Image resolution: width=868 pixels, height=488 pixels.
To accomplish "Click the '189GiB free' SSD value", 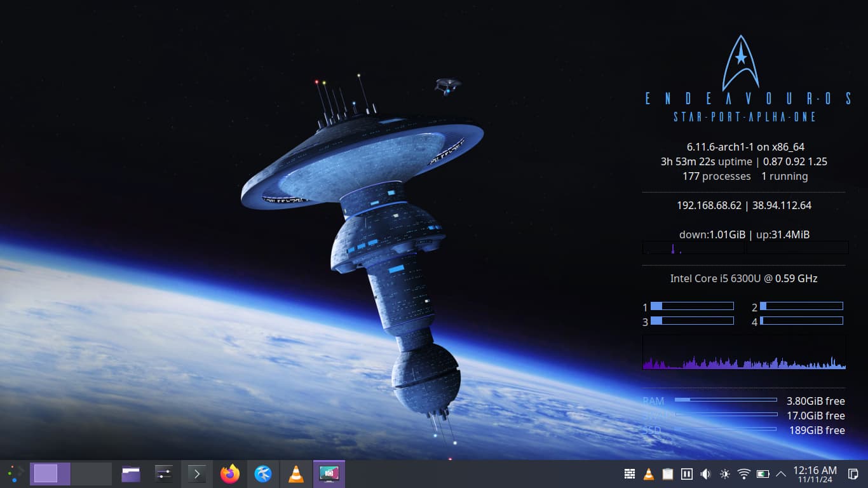I will [x=817, y=430].
